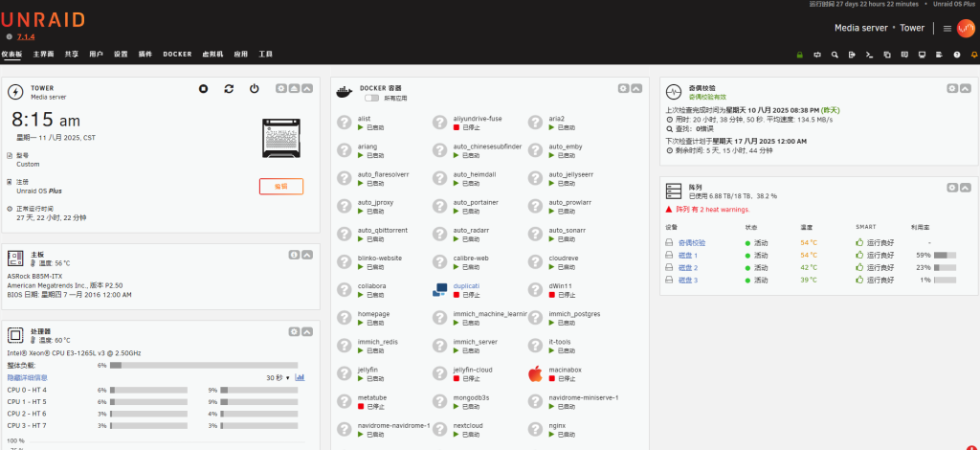Go to the 主界面 tab
The width and height of the screenshot is (980, 450).
pyautogui.click(x=44, y=55)
